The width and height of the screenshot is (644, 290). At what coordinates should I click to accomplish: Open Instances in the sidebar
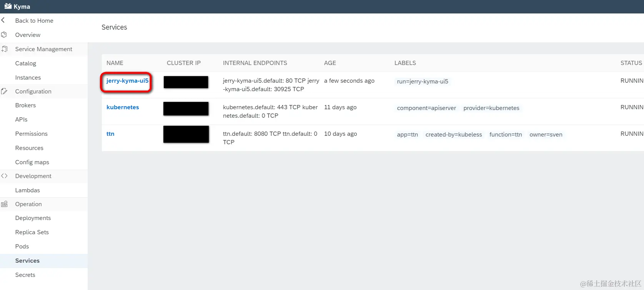click(x=28, y=78)
